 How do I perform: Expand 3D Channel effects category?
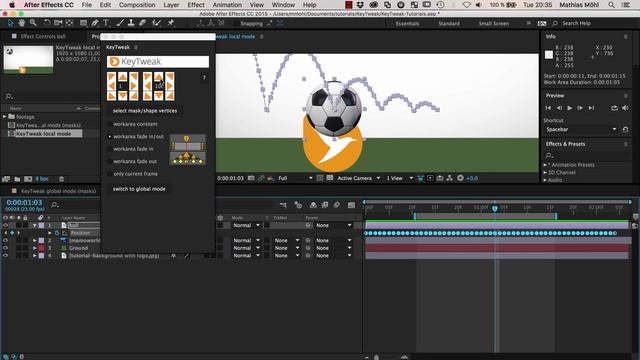click(x=545, y=173)
